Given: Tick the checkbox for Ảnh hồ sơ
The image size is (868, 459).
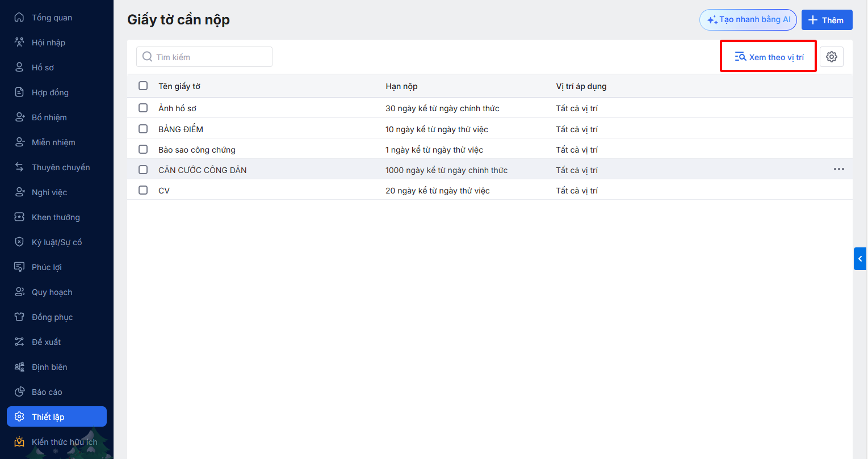Looking at the screenshot, I should pyautogui.click(x=143, y=108).
